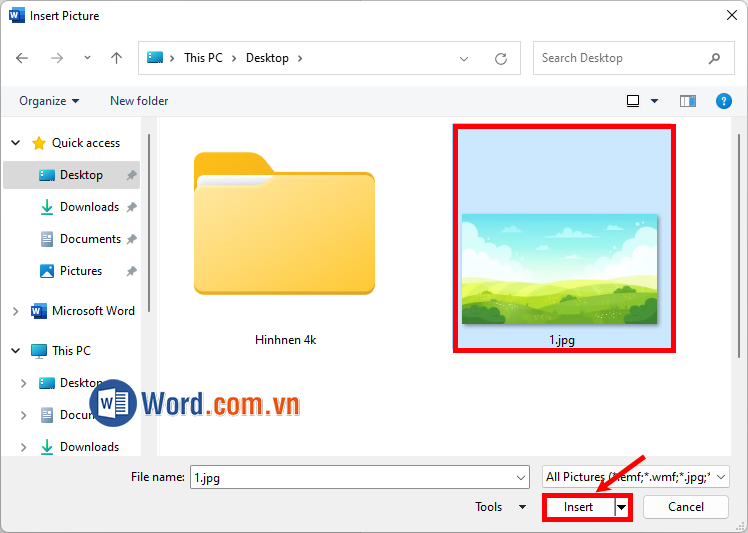The height and width of the screenshot is (533, 748).
Task: Select Quick access in navigation pane
Action: (86, 143)
